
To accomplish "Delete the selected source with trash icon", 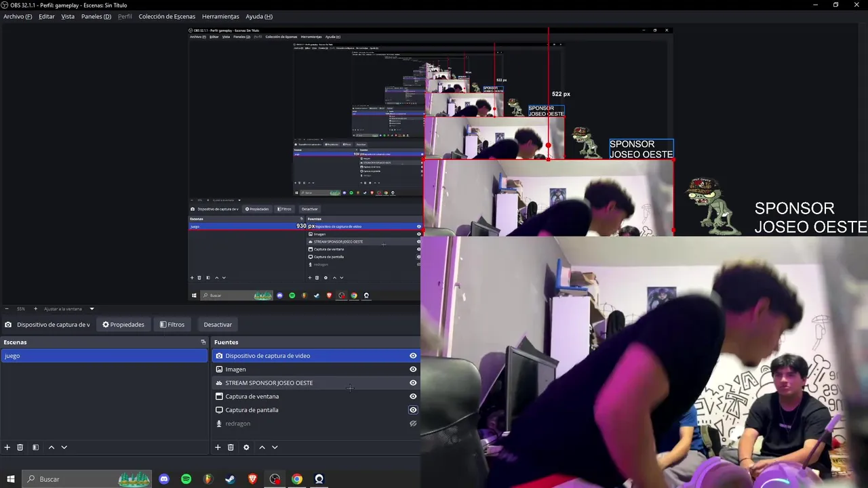I will 231,447.
